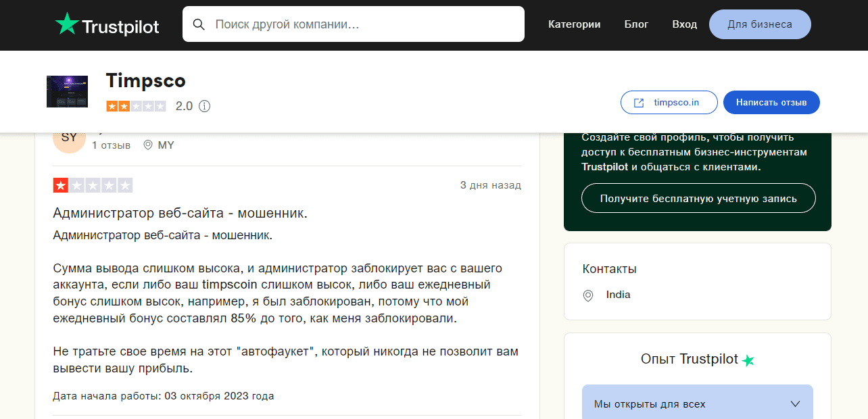Screen dimensions: 868x419
Task: Click the one-star review rating
Action: click(x=93, y=185)
